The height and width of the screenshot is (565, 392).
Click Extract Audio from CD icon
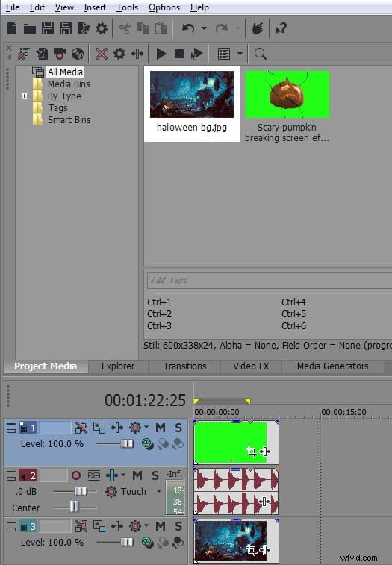point(78,54)
